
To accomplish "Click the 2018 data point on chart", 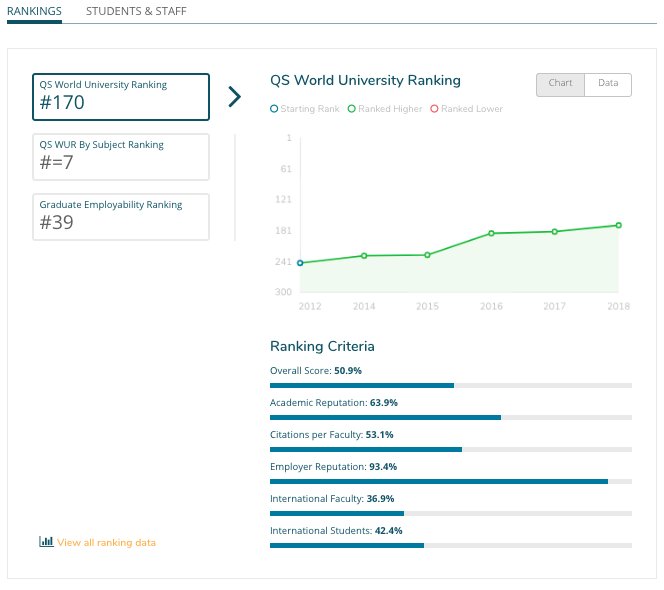I will (x=619, y=225).
